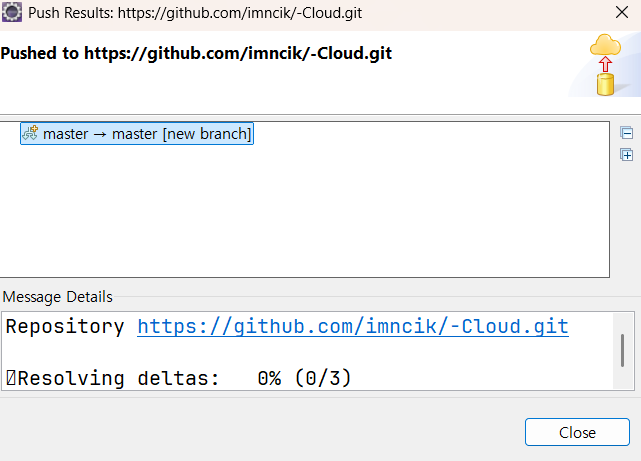The height and width of the screenshot is (461, 641).
Task: Click the 'Pushed to' header text
Action: point(195,53)
